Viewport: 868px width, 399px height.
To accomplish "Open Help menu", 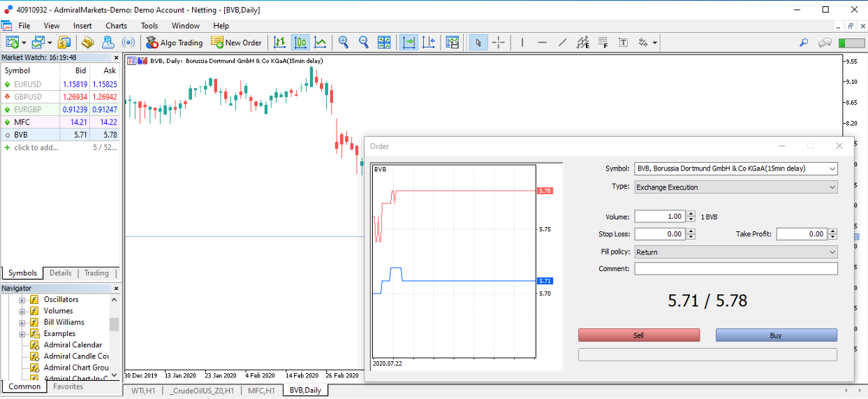I will click(x=221, y=26).
